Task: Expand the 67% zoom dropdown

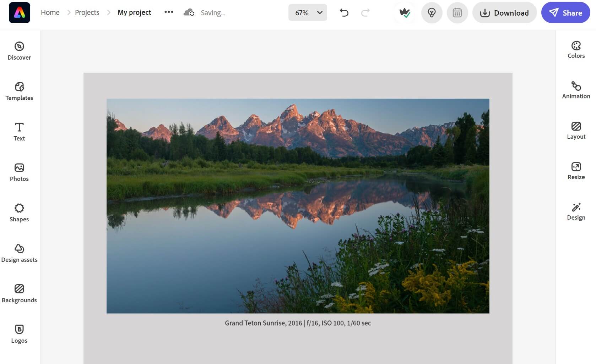Action: 308,13
